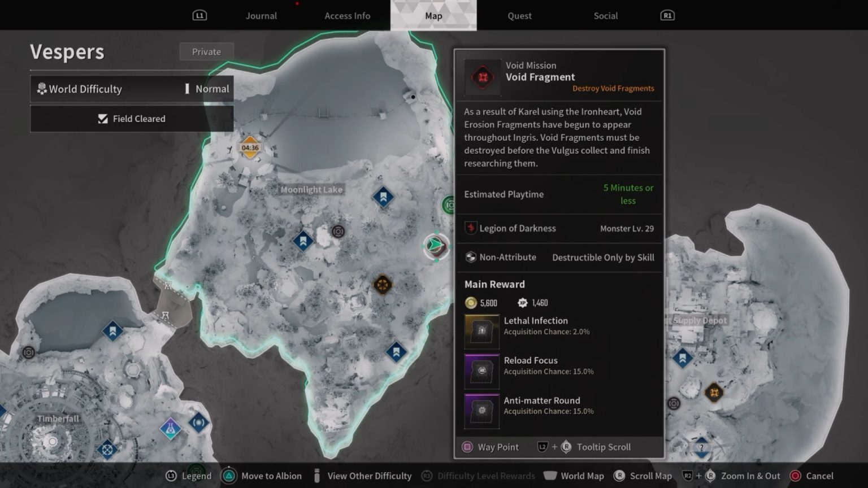The image size is (868, 488).
Task: Click the Supply Depot map label
Action: tap(696, 320)
